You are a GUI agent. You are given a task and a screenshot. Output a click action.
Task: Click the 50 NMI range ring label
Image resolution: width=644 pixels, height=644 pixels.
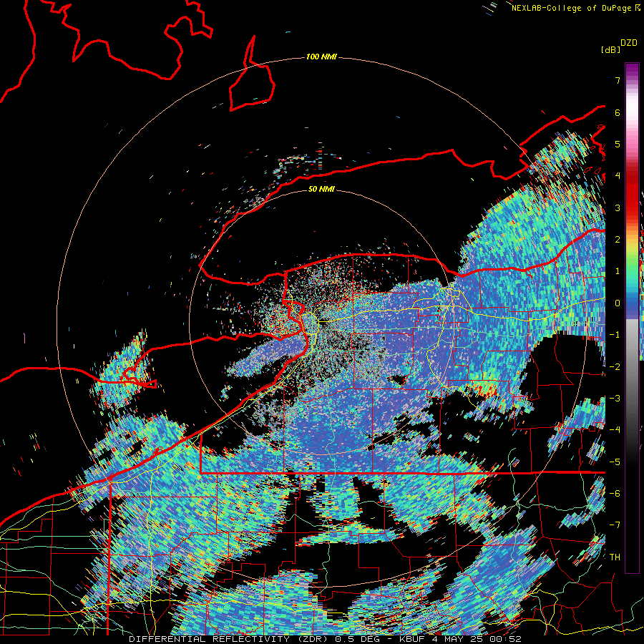(x=321, y=189)
